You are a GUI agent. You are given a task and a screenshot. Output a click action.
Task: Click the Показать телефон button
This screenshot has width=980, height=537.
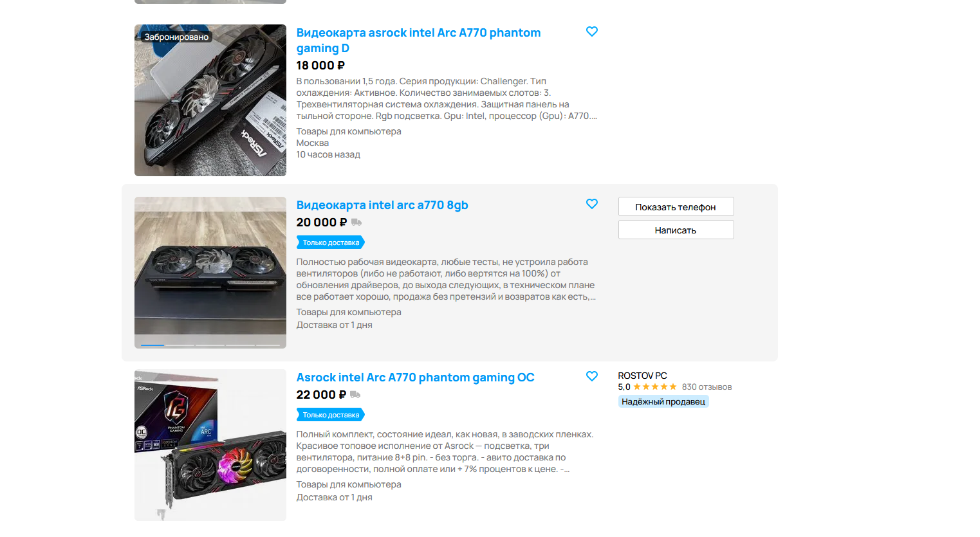(x=676, y=206)
